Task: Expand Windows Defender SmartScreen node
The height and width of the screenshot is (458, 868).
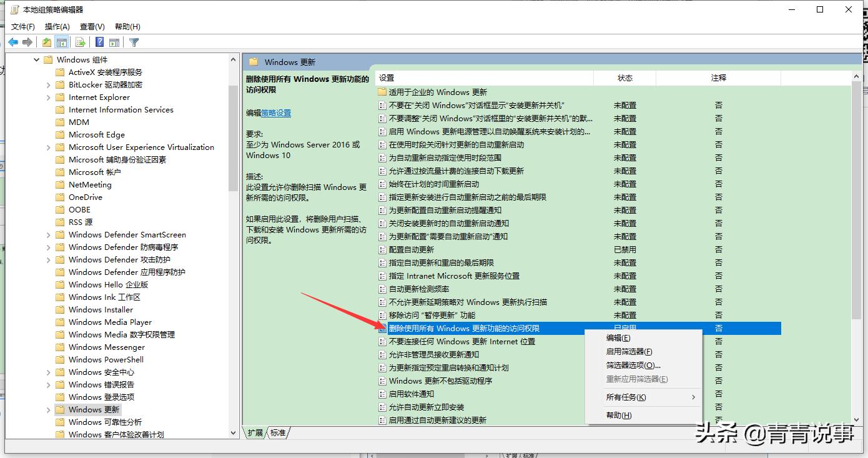Action: (x=50, y=234)
